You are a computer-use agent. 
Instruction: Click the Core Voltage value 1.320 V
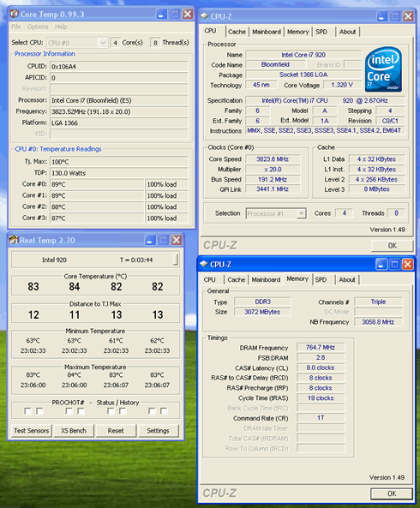pos(342,85)
